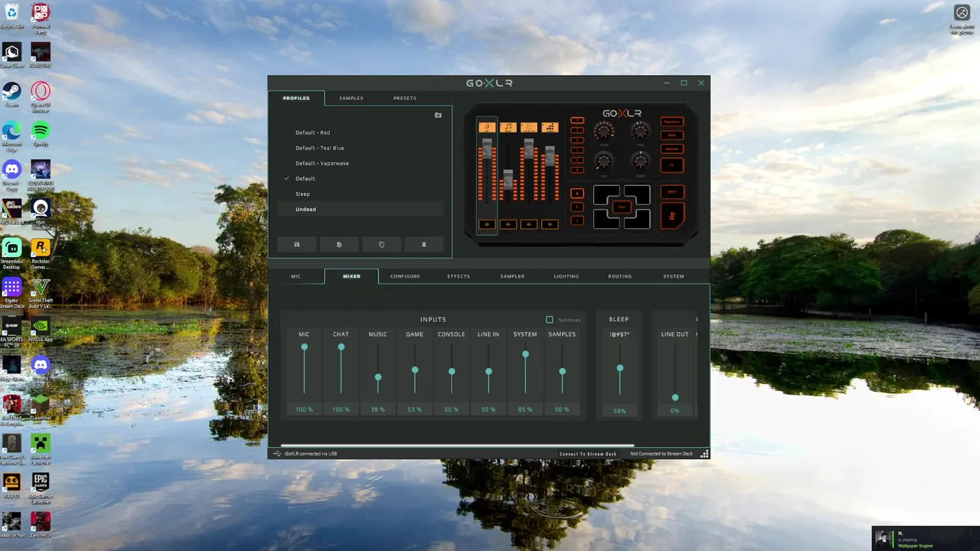This screenshot has width=980, height=551.
Task: Click sampler bank C button on the device
Action: click(x=577, y=220)
